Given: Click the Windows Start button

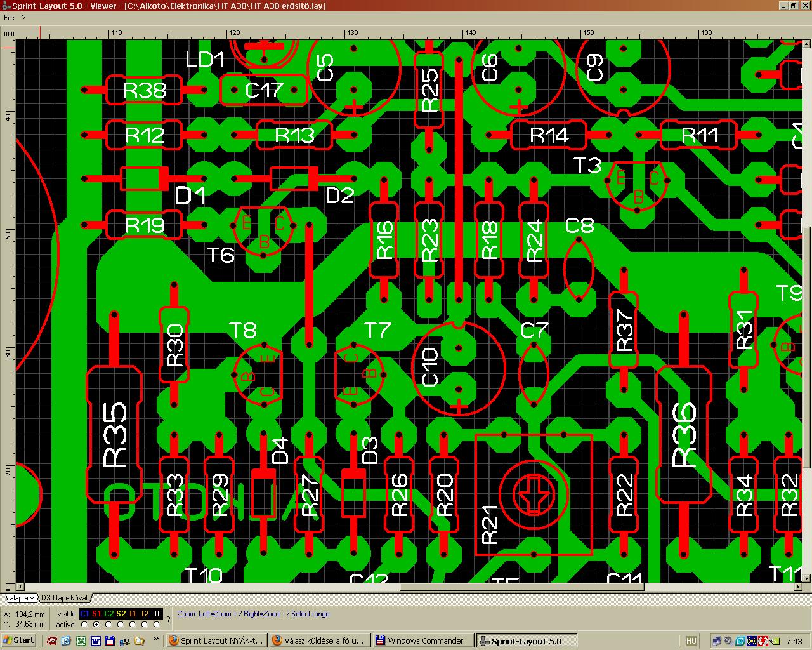Looking at the screenshot, I should coord(18,640).
